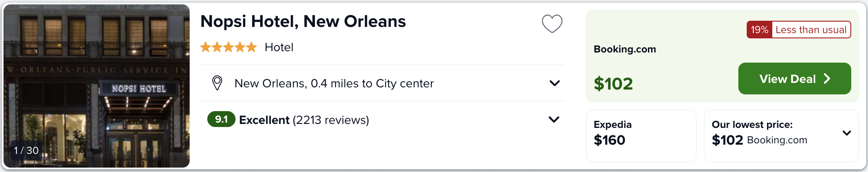
Task: Click the Less than usual label
Action: click(811, 30)
